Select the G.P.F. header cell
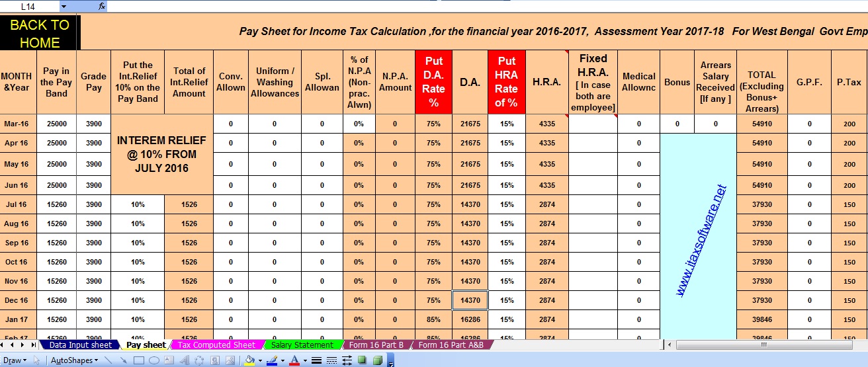Screen dimensions: 868x367 click(x=808, y=82)
